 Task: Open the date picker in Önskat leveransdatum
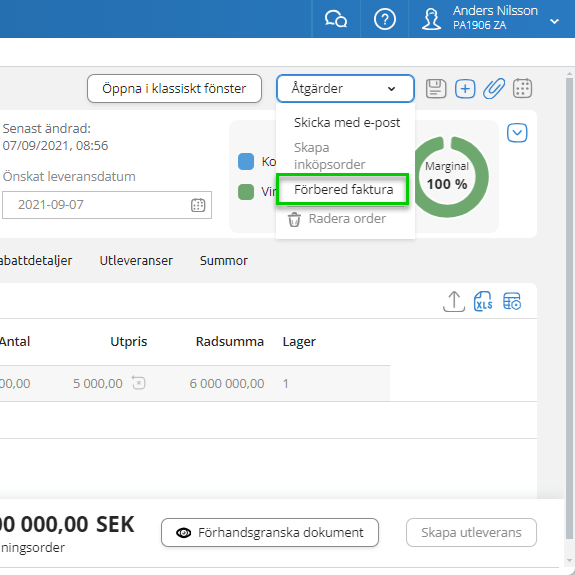tap(198, 205)
